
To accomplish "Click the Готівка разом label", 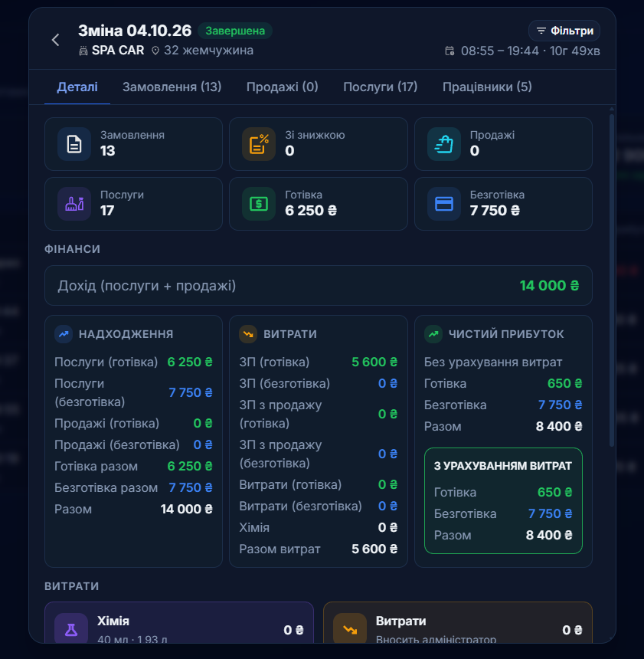I will [96, 466].
